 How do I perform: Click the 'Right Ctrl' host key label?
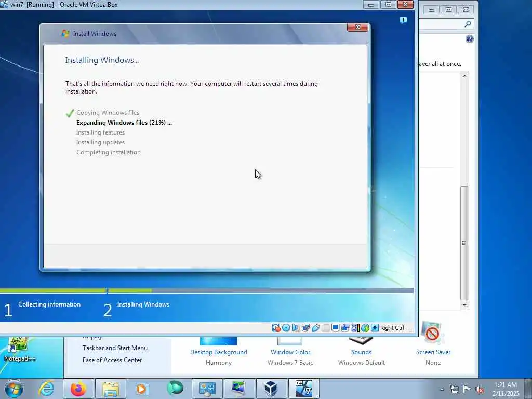pos(392,328)
